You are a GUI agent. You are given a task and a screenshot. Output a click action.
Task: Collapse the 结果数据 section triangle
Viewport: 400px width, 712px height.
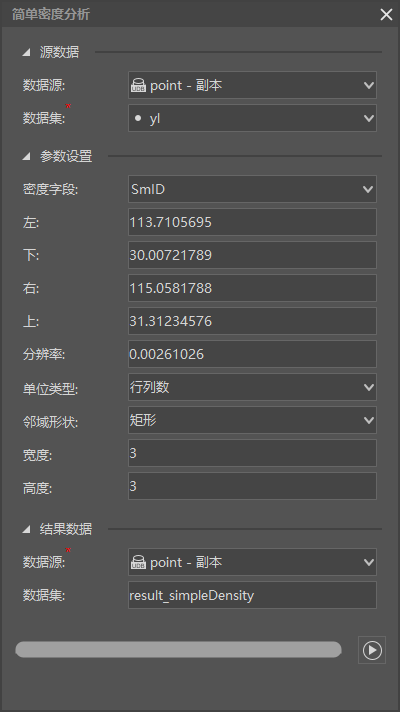point(26,529)
